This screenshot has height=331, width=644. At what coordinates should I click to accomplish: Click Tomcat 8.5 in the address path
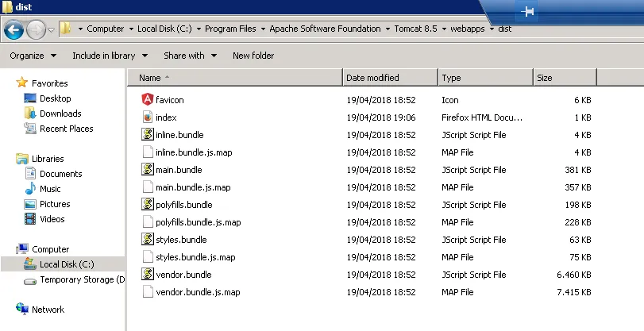tap(415, 29)
